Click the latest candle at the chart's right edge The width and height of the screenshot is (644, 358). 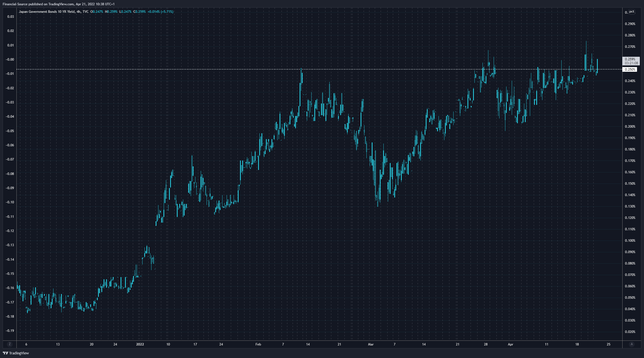point(597,66)
